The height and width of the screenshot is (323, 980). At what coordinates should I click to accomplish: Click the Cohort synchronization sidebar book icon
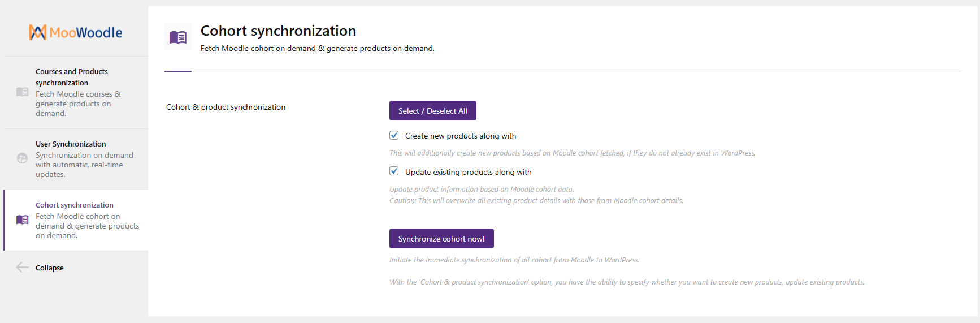(x=23, y=219)
